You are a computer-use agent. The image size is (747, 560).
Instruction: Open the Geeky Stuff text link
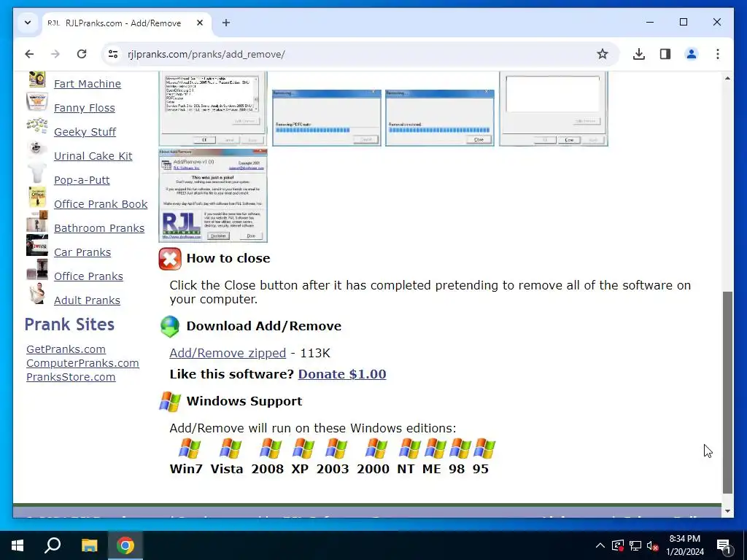[85, 132]
